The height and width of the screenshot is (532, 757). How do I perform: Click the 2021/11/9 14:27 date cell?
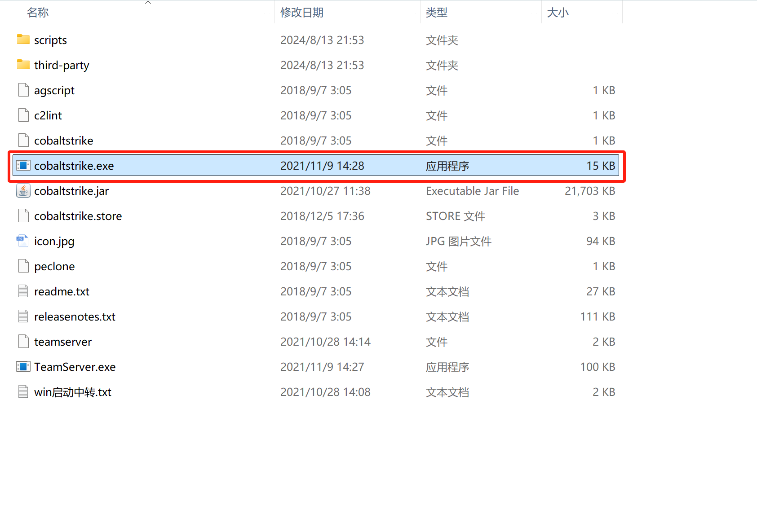point(323,367)
